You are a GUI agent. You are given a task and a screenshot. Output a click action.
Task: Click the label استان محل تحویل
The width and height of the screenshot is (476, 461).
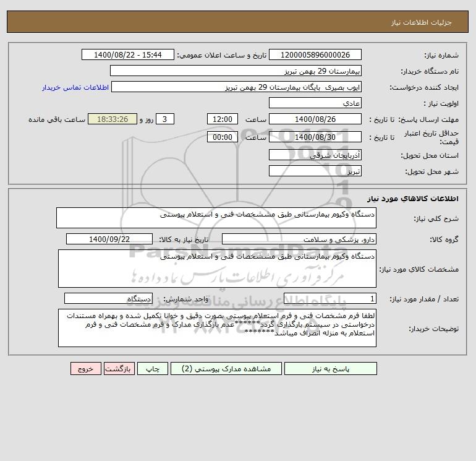coord(430,155)
